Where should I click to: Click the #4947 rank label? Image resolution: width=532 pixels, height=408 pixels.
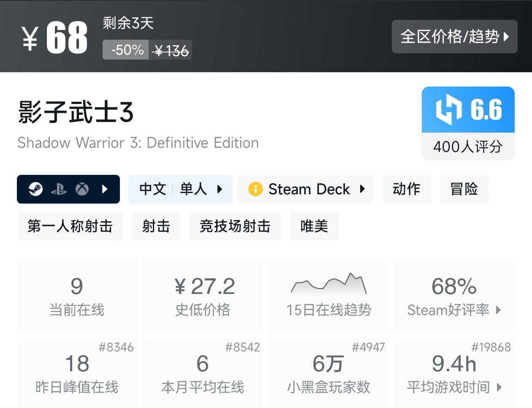point(368,347)
